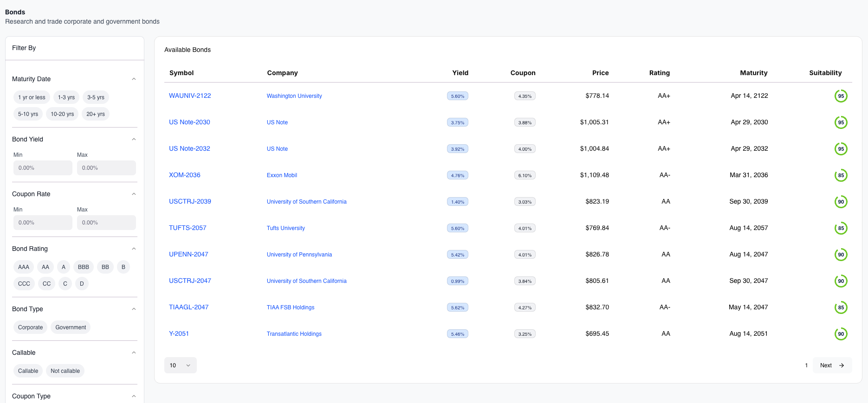Toggle the D bond rating filter
Screen dimensions: 868x403
(82, 284)
